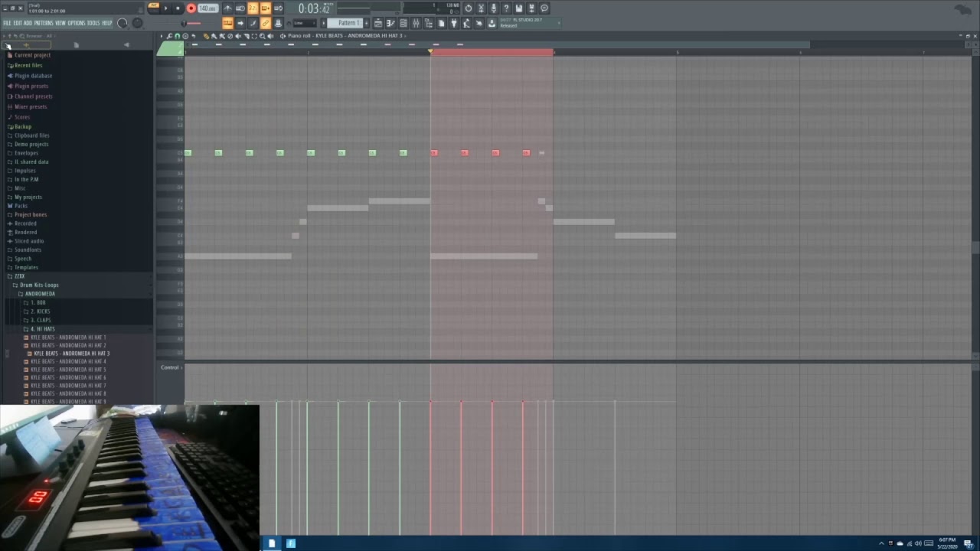Viewport: 980px width, 551px height.
Task: Collapse the Drum Kits-Loops folder
Action: click(38, 285)
